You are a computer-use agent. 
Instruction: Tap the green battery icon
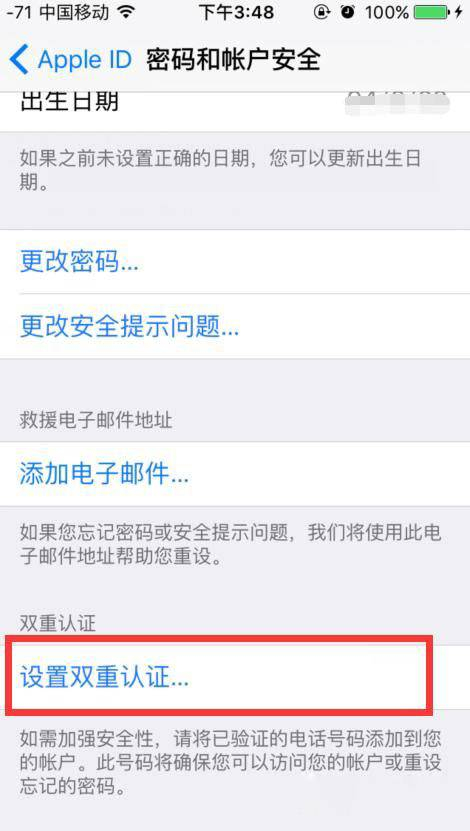click(x=433, y=12)
